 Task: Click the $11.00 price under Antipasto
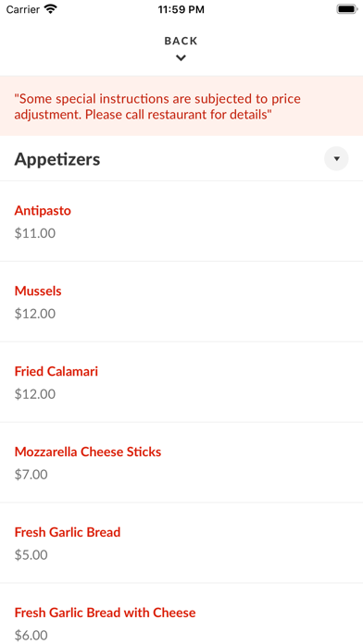35,233
